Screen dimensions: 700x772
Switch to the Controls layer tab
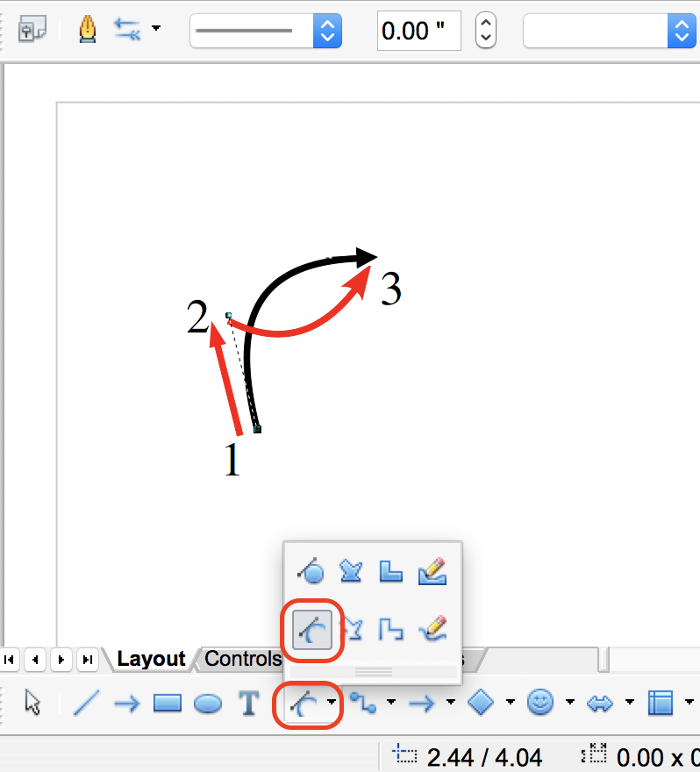pos(242,659)
